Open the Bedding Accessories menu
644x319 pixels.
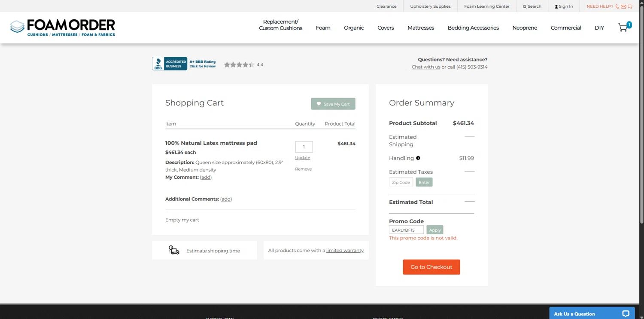[473, 28]
